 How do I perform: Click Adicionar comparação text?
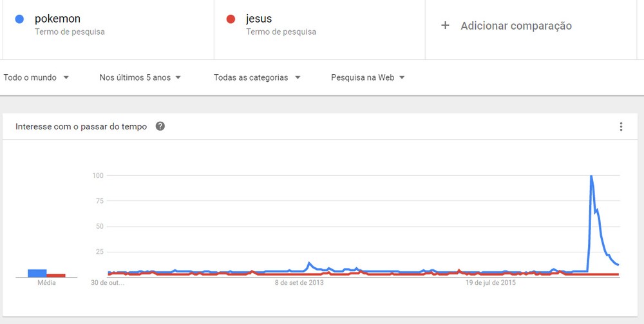(516, 26)
